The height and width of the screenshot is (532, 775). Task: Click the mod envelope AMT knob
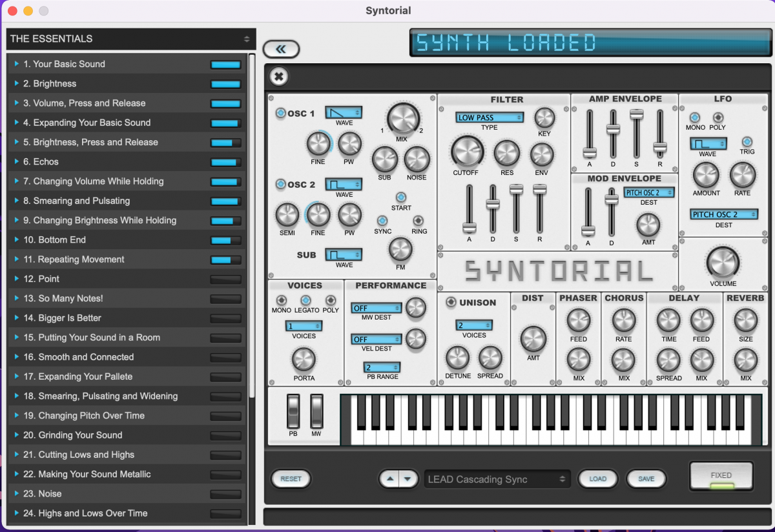coord(648,225)
